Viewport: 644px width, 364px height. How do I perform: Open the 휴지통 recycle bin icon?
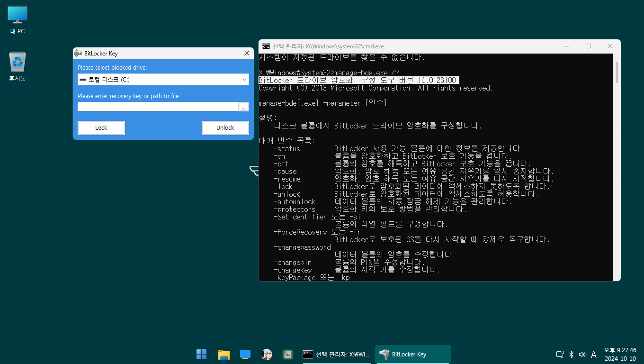(x=18, y=67)
